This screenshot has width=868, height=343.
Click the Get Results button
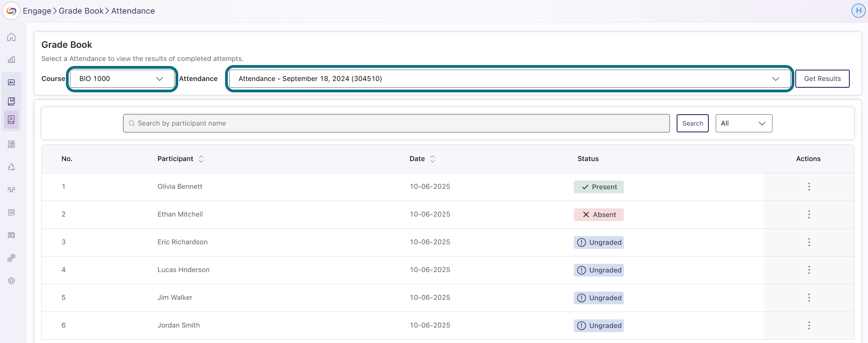point(823,79)
